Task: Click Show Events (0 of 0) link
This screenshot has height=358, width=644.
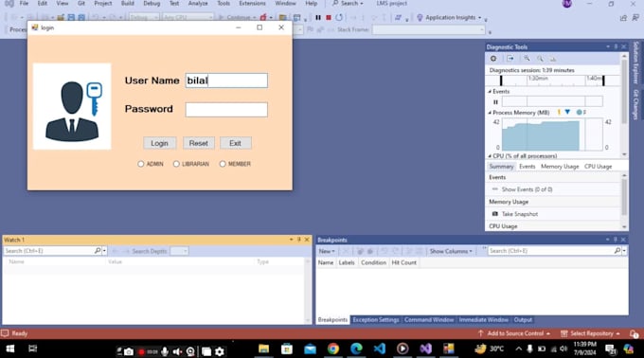Action: point(527,189)
